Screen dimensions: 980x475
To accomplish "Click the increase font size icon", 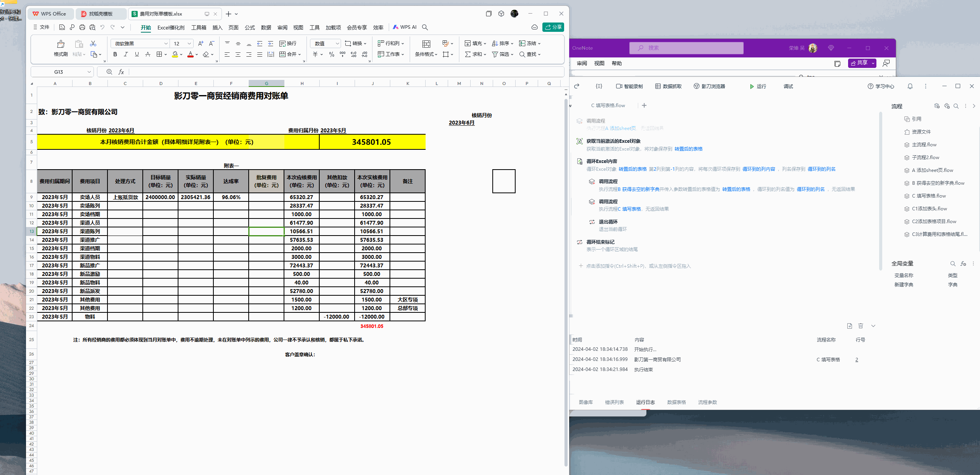I will point(201,43).
